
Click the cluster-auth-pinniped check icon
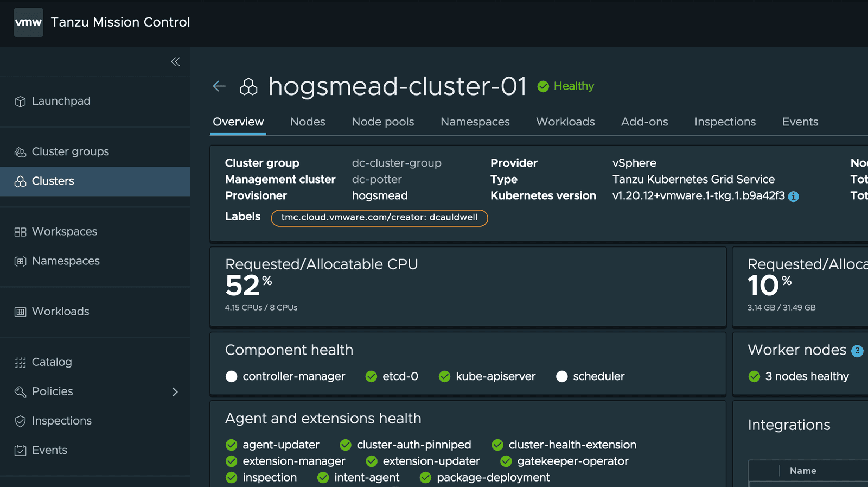tap(346, 445)
